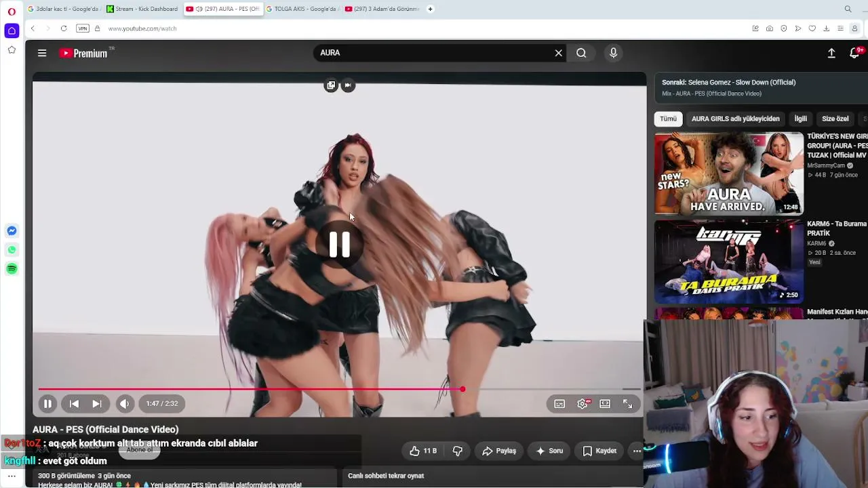Open Spotify in Opera sidebar
The width and height of the screenshot is (868, 488).
12,269
